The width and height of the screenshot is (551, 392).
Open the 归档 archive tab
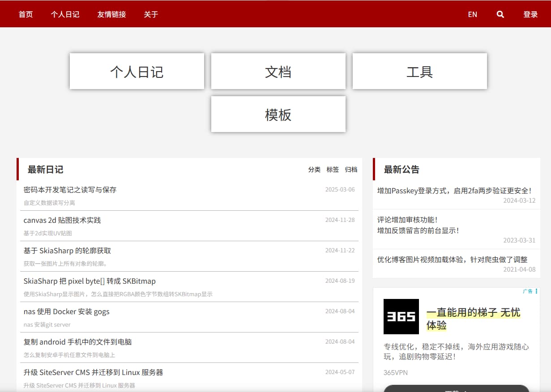click(351, 170)
